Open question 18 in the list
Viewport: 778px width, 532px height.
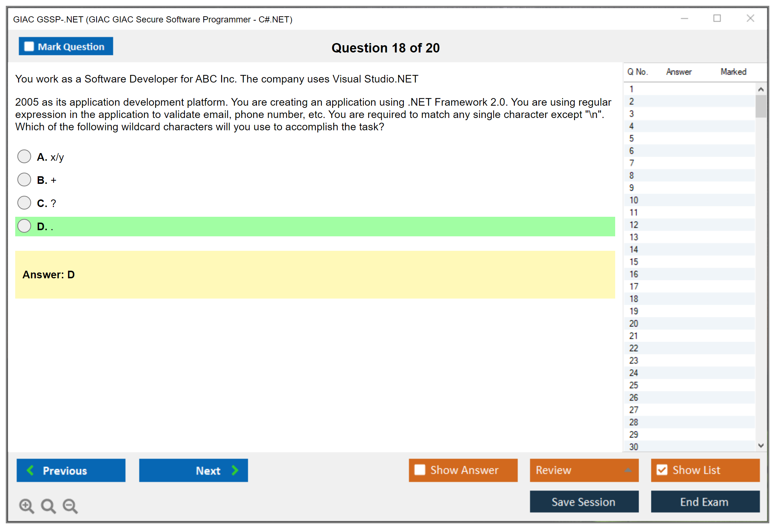pos(634,299)
